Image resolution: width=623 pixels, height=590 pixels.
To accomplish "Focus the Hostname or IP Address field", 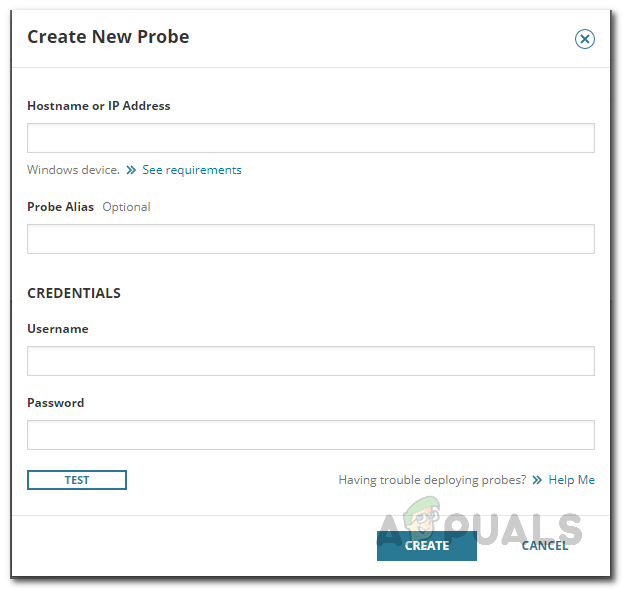I will click(310, 138).
